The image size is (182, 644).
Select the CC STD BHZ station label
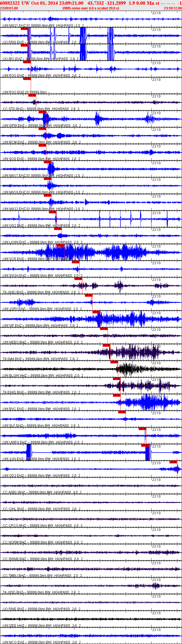click(42, 109)
